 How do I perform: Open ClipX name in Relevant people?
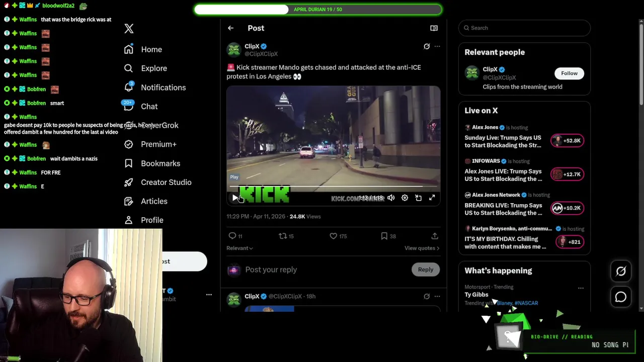[x=490, y=69]
